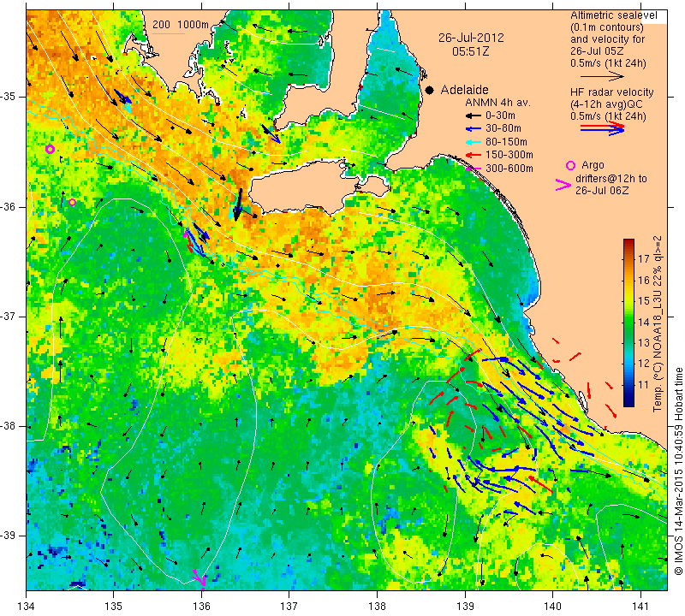Image resolution: width=685 pixels, height=616 pixels.
Task: Click the latitude axis label '-39'
Action: tap(9, 536)
